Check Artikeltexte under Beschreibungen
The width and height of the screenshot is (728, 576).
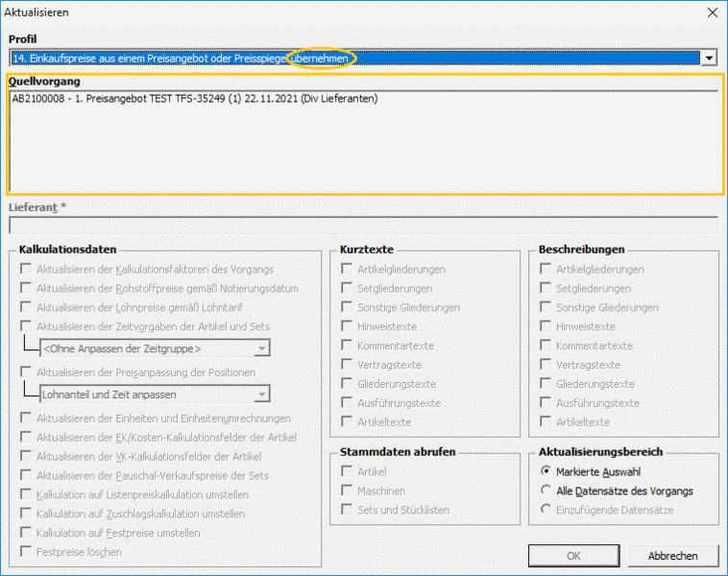point(546,421)
